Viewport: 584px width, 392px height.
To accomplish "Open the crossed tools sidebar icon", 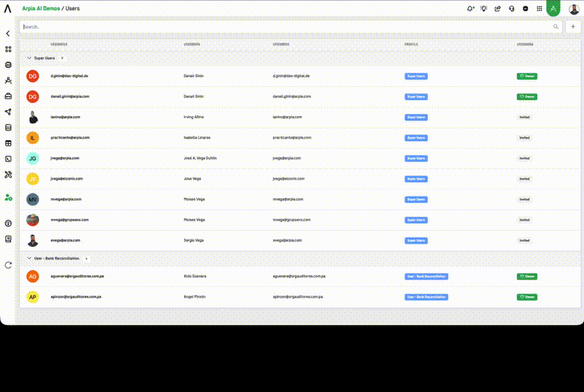I will coord(8,174).
